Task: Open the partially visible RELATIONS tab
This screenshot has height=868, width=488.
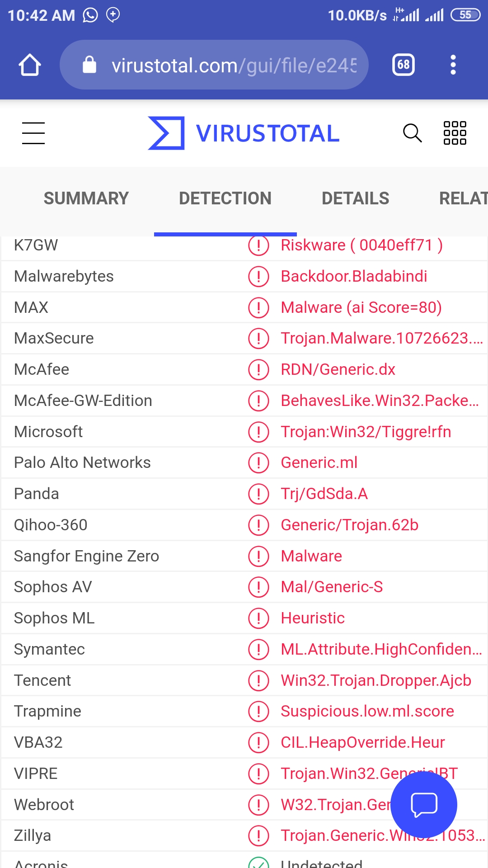Action: 463,198
